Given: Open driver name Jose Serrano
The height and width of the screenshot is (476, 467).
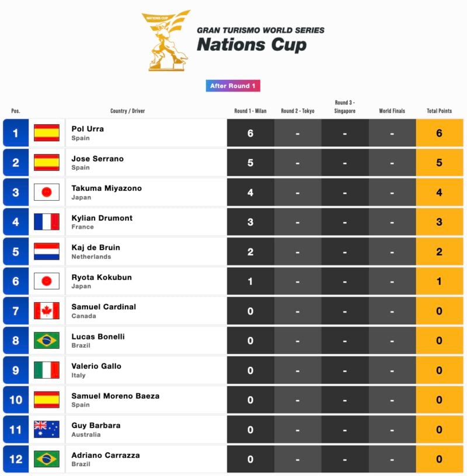Looking at the screenshot, I should click(x=97, y=159).
